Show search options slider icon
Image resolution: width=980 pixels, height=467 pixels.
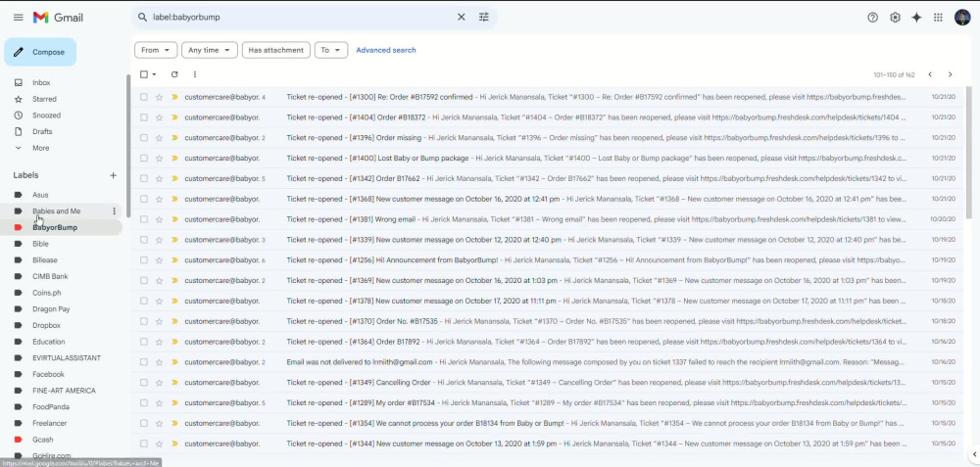[484, 18]
